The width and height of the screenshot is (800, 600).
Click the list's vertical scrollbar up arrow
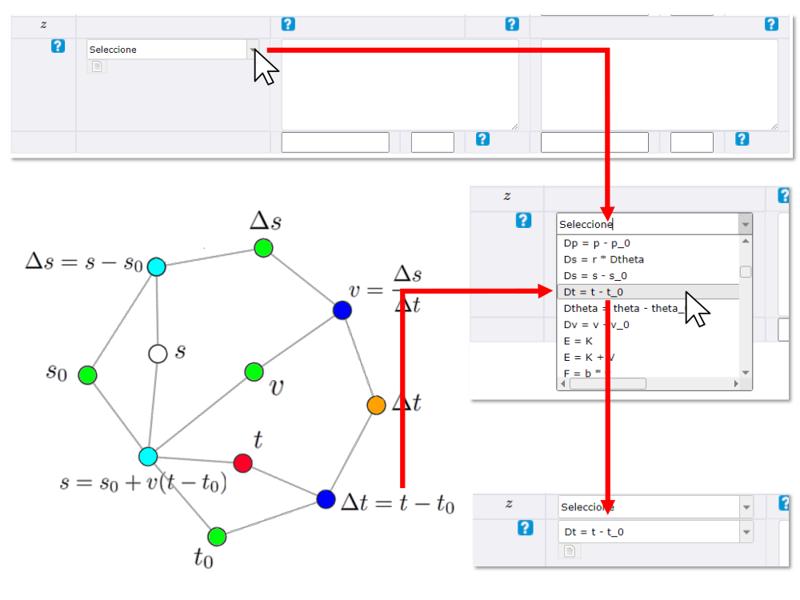click(745, 241)
